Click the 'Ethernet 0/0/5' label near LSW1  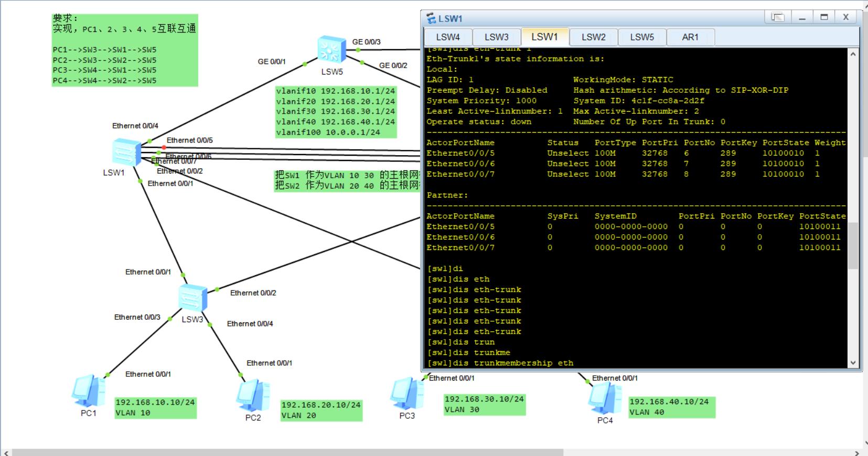[x=190, y=140]
